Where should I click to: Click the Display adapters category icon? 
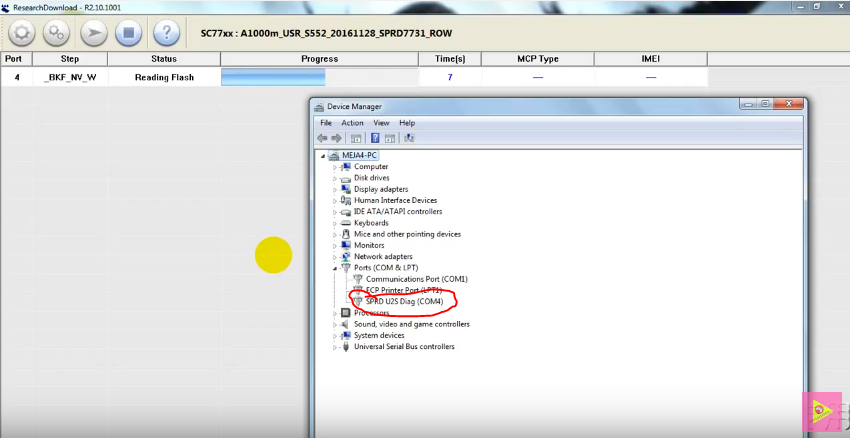click(x=346, y=189)
